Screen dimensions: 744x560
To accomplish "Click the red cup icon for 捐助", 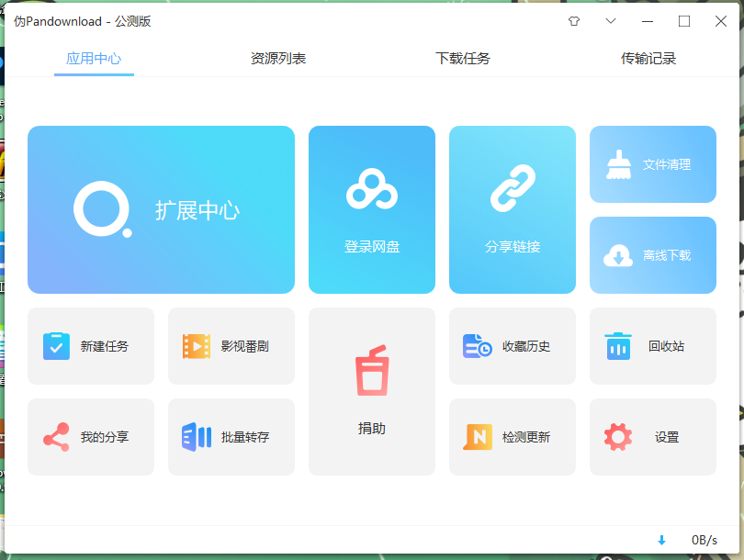I will click(x=372, y=370).
